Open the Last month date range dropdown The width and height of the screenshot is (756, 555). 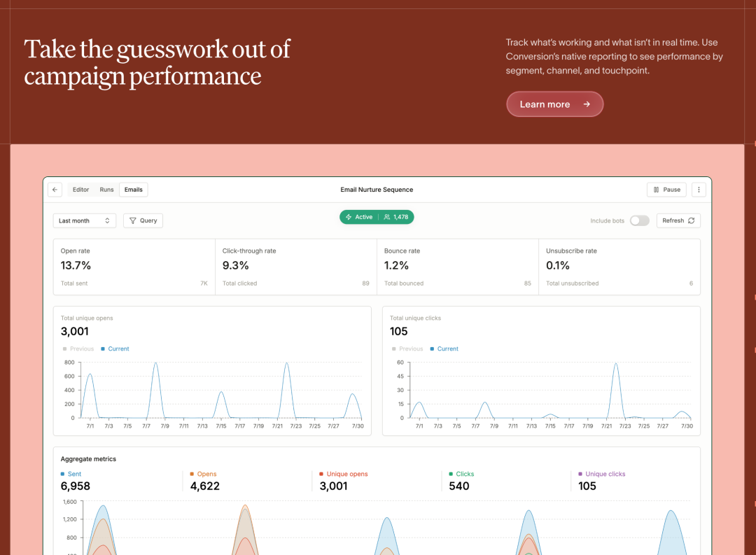tap(85, 220)
